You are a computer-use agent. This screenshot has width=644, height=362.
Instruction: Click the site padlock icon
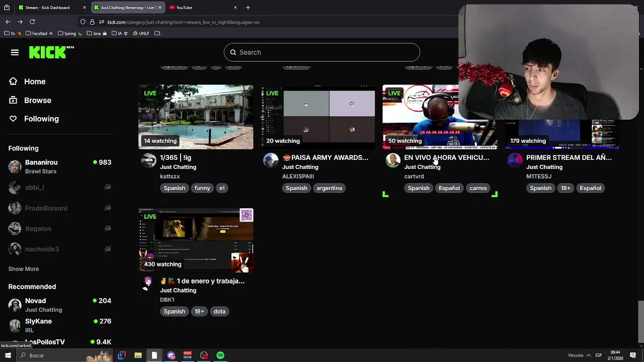pos(92,22)
